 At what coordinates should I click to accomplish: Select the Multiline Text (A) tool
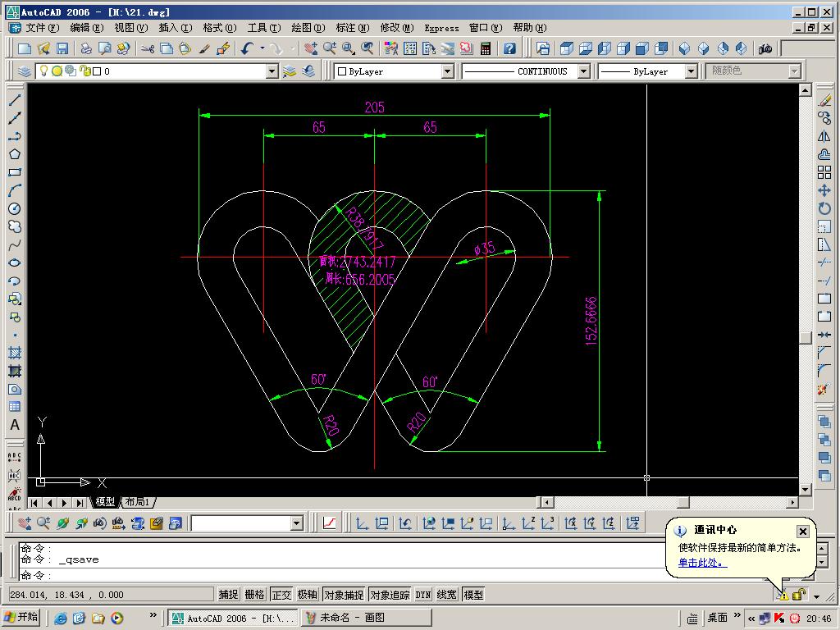pos(15,425)
